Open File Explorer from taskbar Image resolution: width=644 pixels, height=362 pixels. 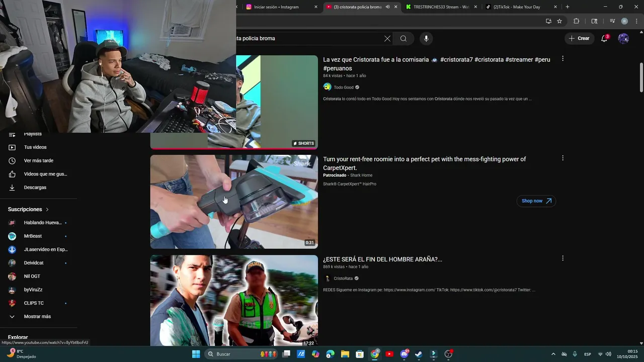tap(345, 354)
